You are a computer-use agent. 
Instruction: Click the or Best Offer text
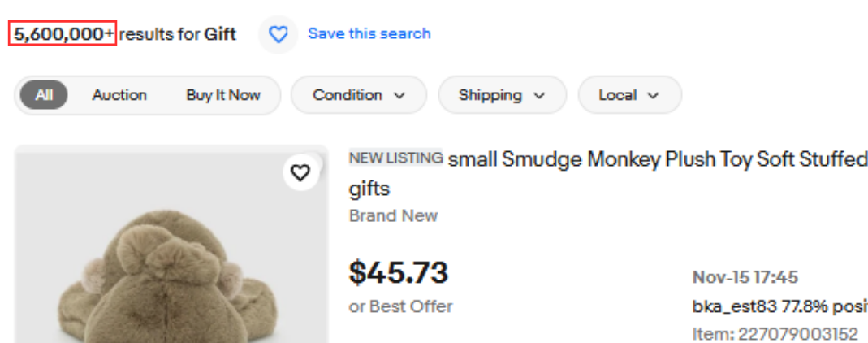pos(401,306)
